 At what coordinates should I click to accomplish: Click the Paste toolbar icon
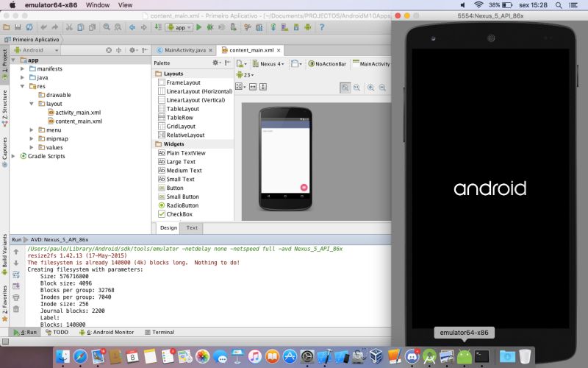click(93, 27)
